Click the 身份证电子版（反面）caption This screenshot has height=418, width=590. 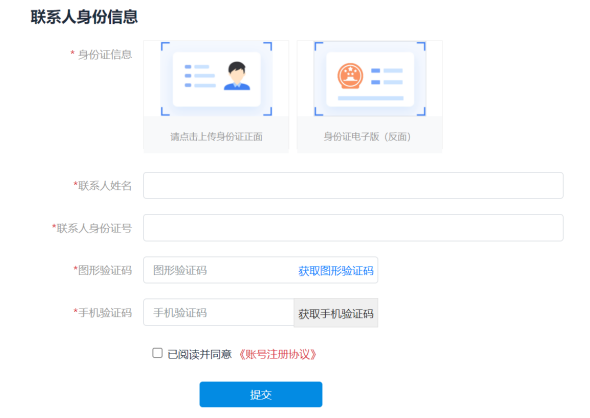click(367, 137)
